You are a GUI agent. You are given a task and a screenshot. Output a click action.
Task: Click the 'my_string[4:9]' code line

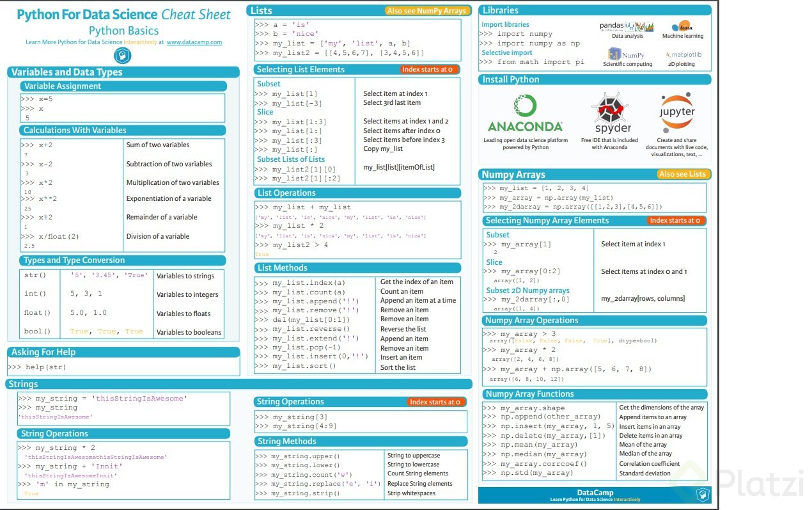(x=295, y=426)
